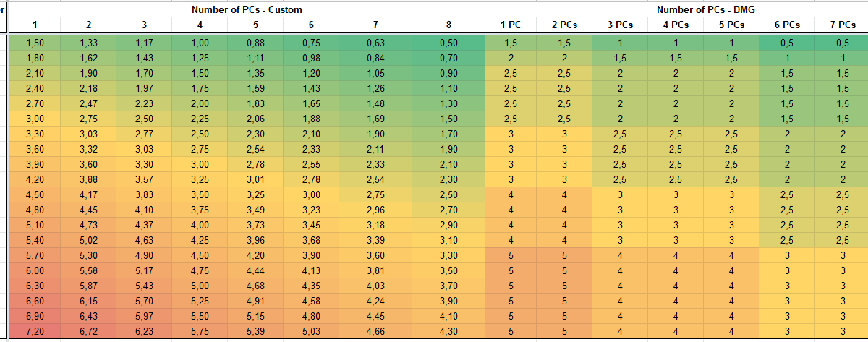Click the cell with value 3,81
Viewport: 868px width, 342px height.
click(x=375, y=270)
